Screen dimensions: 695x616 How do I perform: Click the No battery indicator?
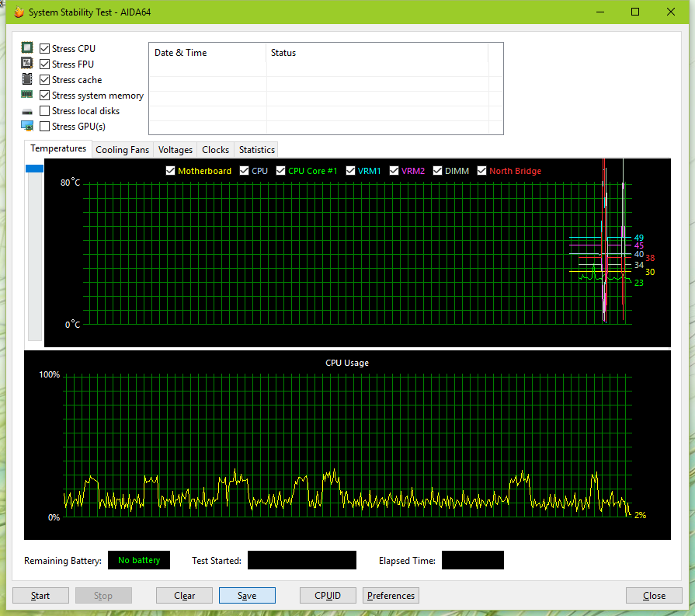(139, 560)
